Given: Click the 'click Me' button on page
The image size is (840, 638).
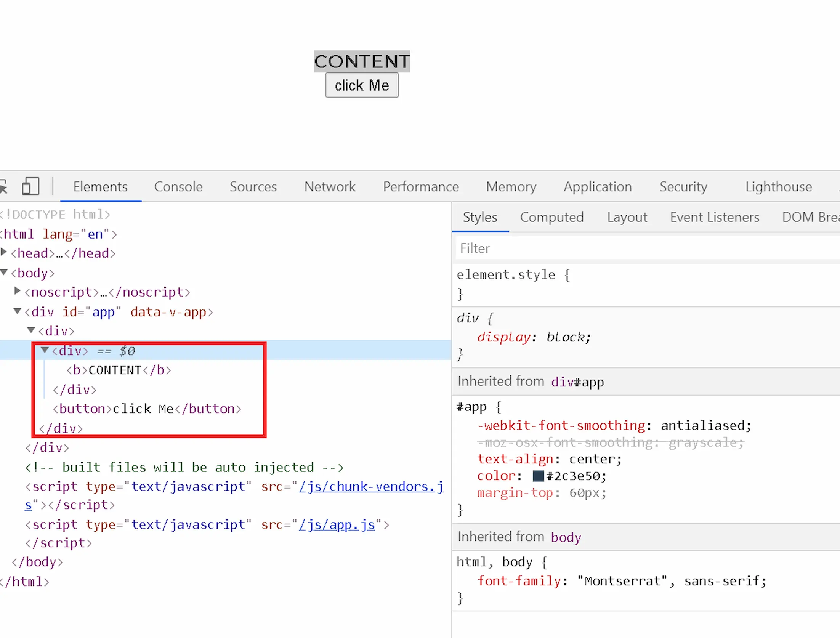Looking at the screenshot, I should [362, 85].
